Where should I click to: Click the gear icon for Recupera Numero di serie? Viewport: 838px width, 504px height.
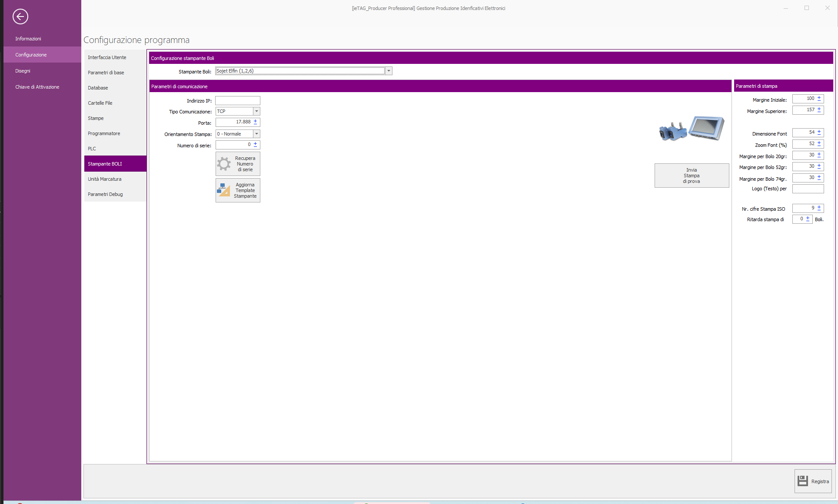pos(224,164)
